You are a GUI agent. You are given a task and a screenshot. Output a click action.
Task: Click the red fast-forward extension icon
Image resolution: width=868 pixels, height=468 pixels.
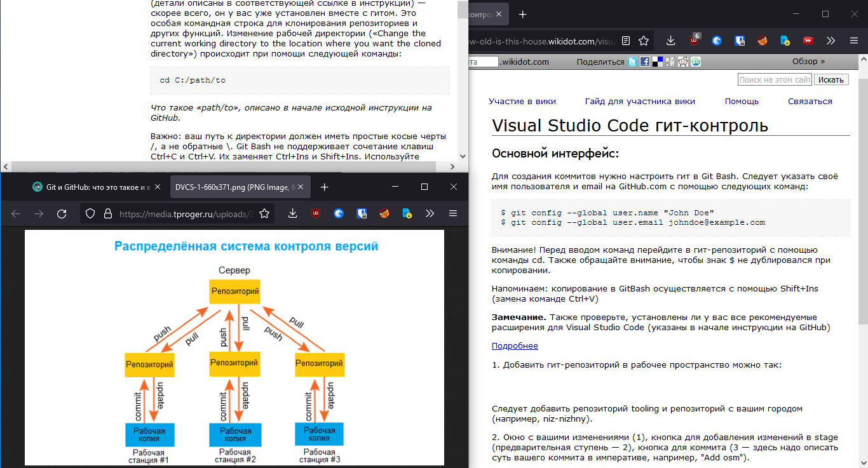tap(808, 41)
